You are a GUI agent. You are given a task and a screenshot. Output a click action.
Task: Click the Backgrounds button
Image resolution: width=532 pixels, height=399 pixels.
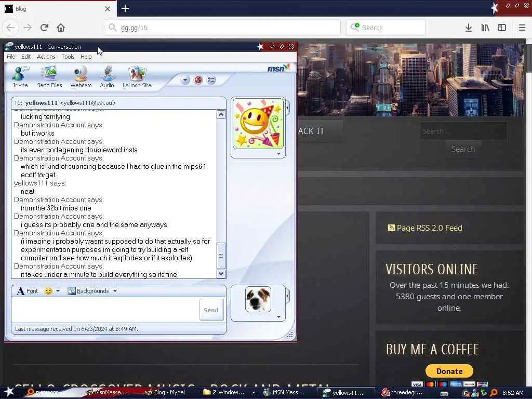pyautogui.click(x=88, y=291)
